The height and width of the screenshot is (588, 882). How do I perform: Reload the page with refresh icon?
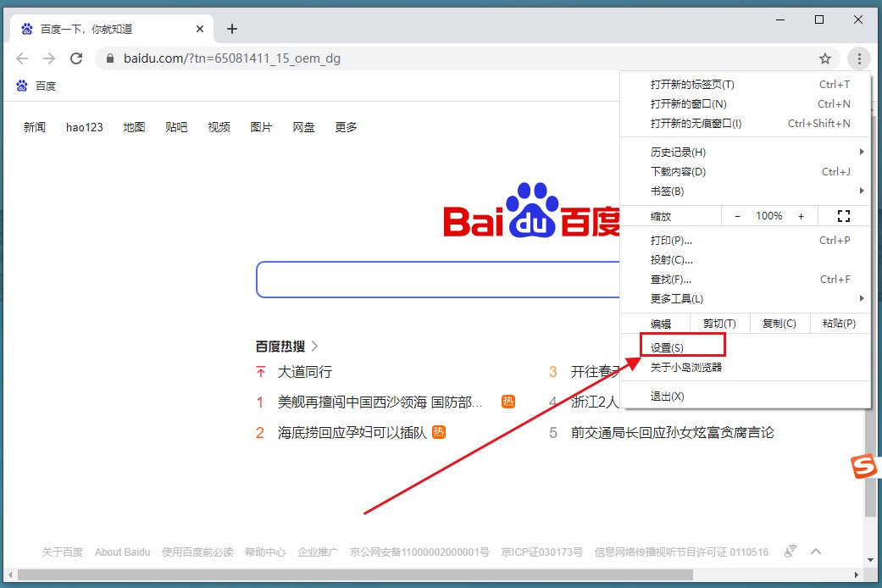[x=76, y=58]
